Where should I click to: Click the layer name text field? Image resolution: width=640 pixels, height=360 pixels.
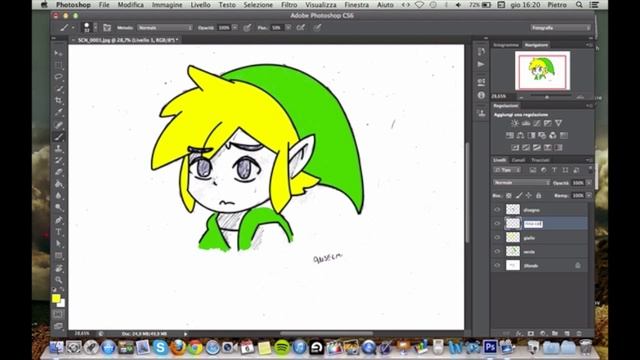(533, 224)
